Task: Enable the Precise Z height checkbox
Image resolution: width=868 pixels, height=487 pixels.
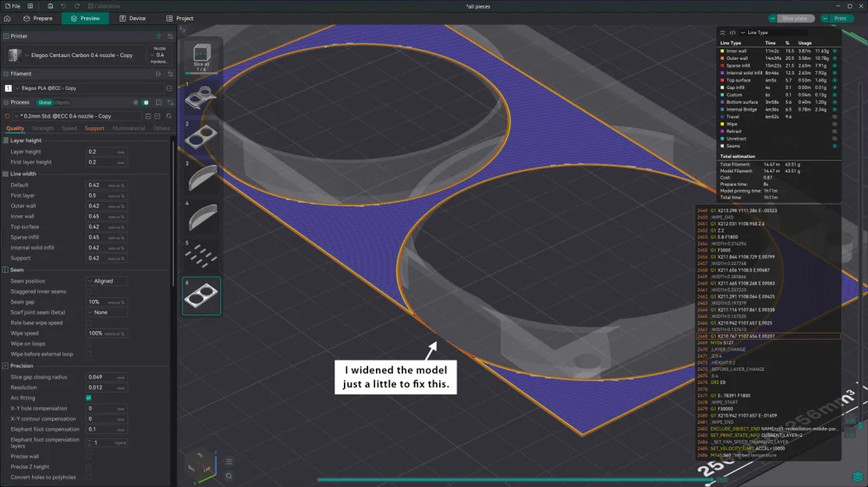Action: (x=89, y=467)
